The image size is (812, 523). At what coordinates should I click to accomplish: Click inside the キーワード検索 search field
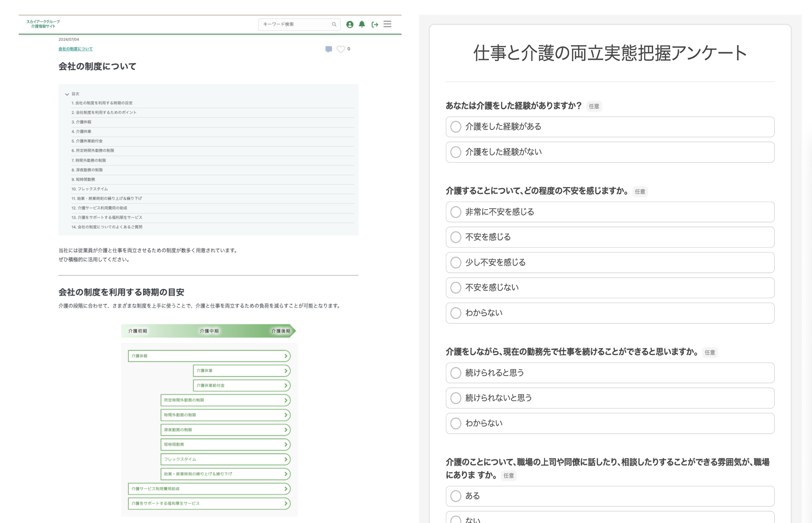(293, 24)
